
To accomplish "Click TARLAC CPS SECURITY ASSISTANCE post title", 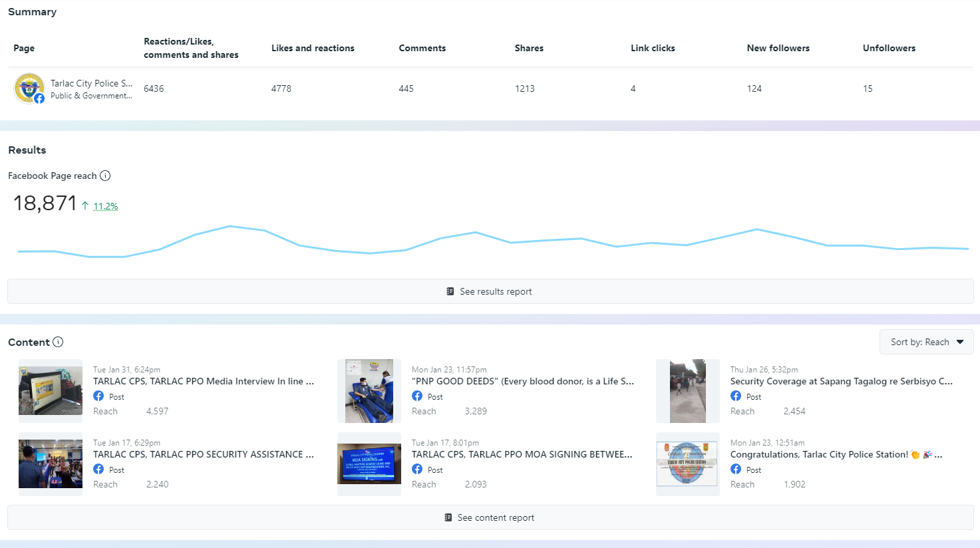I will click(x=204, y=454).
